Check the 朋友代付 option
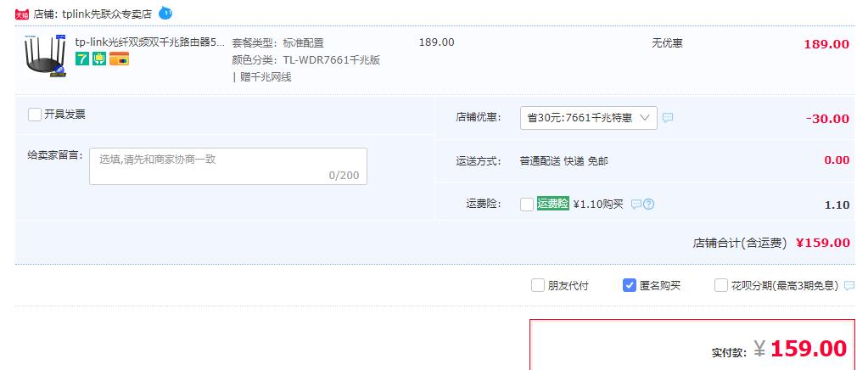This screenshot has width=868, height=370. [x=538, y=285]
